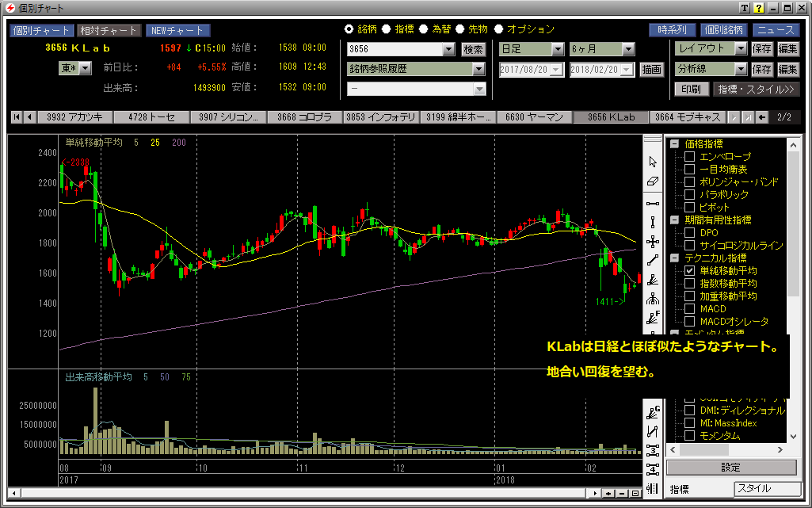Click the chart zoom-in plus button
The height and width of the screenshot is (508, 812).
(610, 493)
